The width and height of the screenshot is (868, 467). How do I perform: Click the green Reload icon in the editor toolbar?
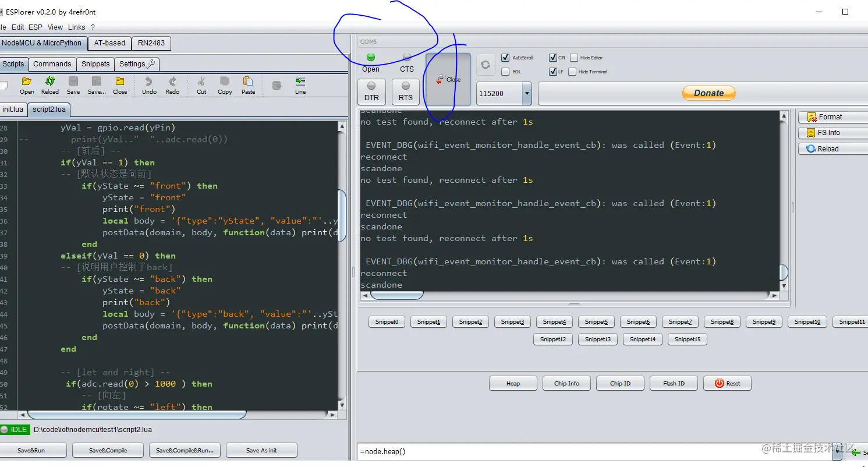click(x=50, y=85)
